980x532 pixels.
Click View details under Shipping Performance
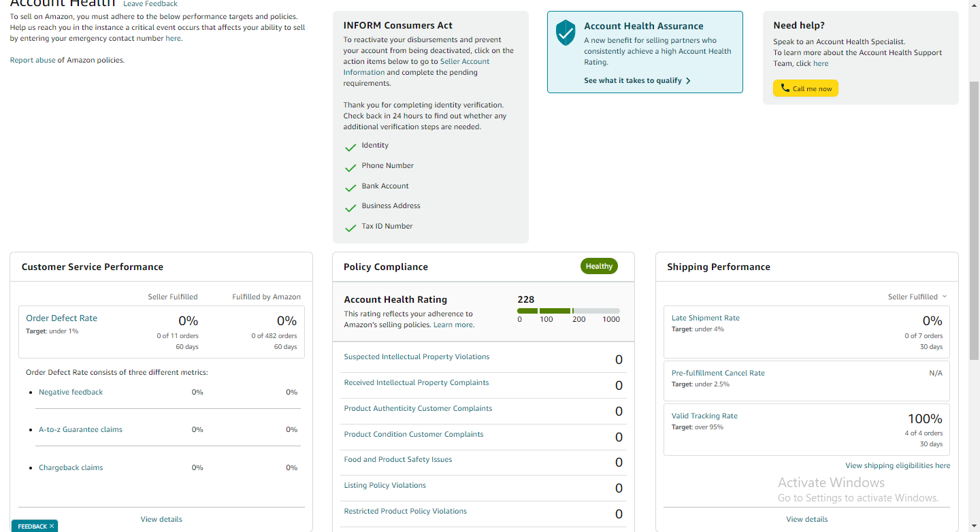pos(807,520)
